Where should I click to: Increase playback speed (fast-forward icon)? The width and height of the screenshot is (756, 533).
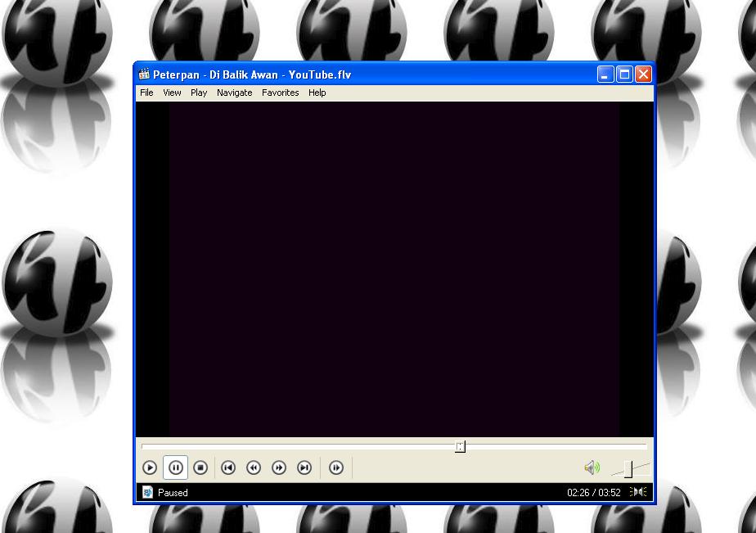click(279, 468)
